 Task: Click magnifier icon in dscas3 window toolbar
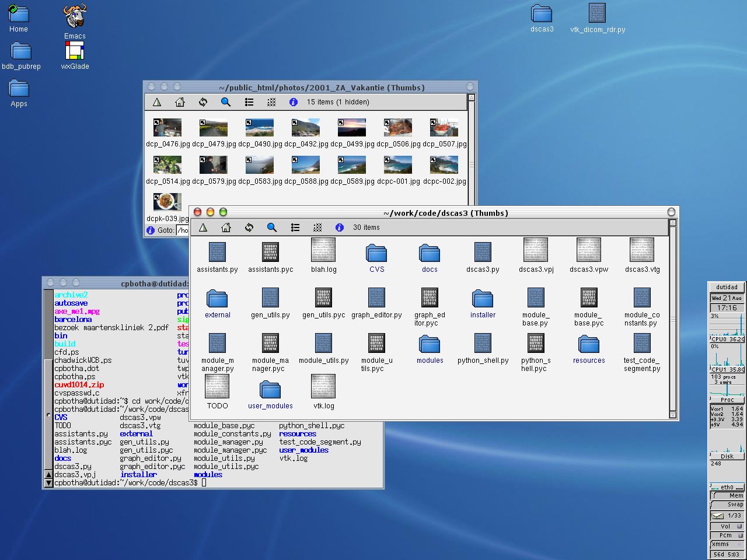(272, 228)
